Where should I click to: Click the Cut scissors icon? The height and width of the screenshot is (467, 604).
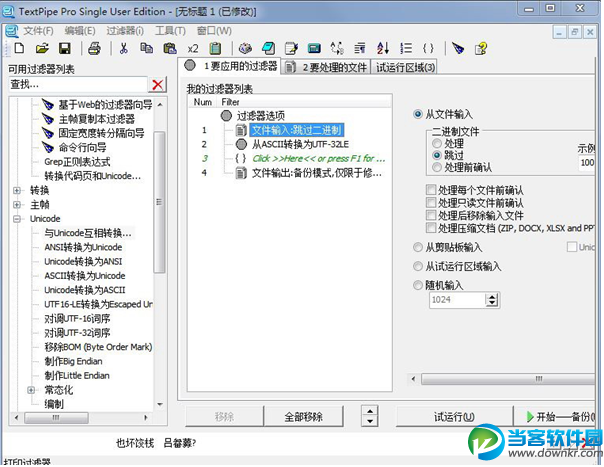click(x=124, y=48)
